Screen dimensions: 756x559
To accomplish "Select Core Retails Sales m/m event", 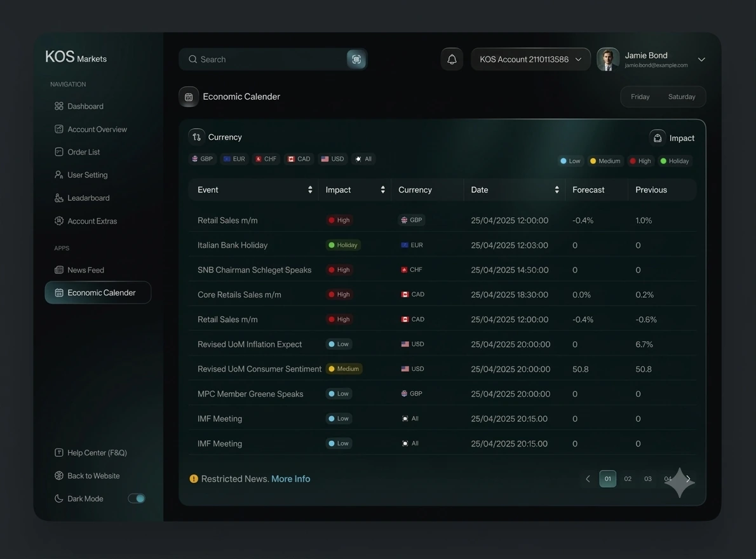I will [x=442, y=295].
